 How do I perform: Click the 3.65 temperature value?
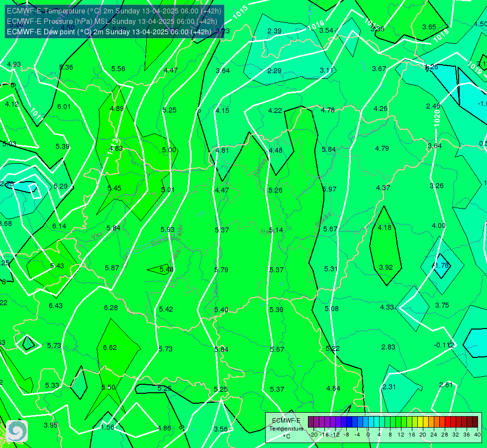[429, 27]
